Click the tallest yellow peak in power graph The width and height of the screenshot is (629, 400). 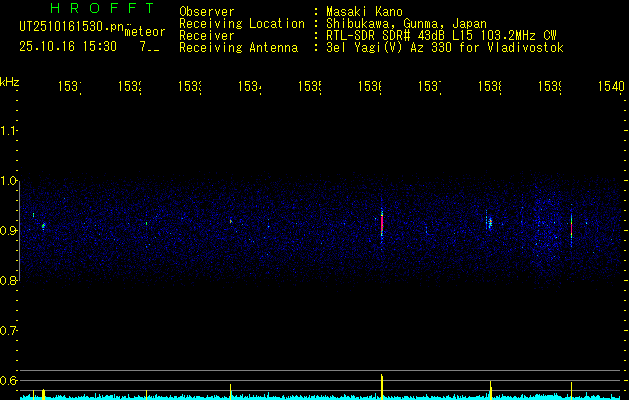[382, 386]
